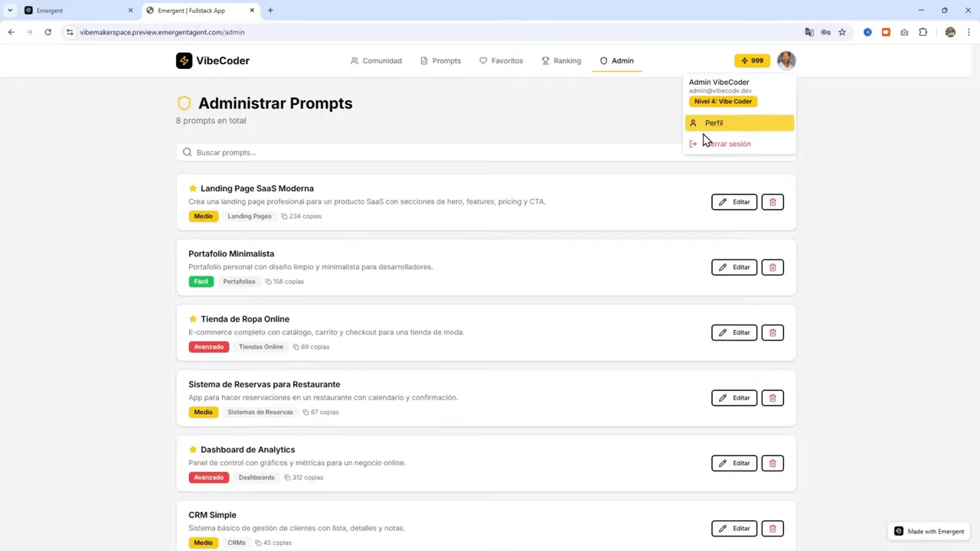Select Cerrar sesión in the user menu
Screen dimensions: 980x551
(x=740, y=144)
